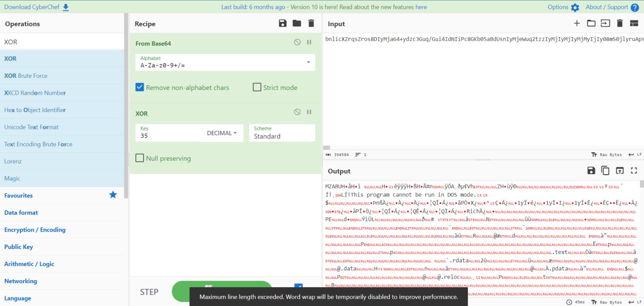This screenshot has height=306, width=644.
Task: Open the Base64 Alphabet dropdown
Action: [x=308, y=62]
